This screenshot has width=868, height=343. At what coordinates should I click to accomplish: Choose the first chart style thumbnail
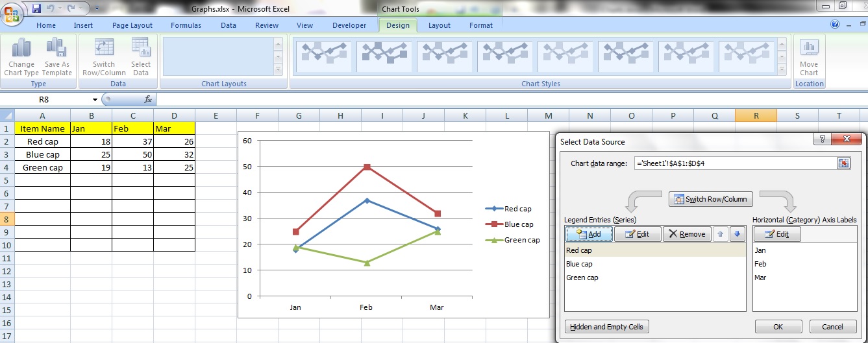click(x=323, y=56)
